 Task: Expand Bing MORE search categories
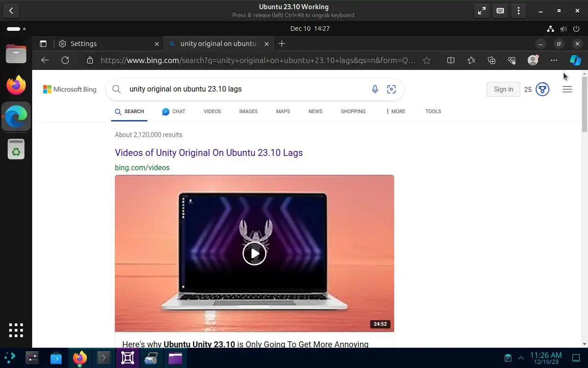pyautogui.click(x=396, y=111)
